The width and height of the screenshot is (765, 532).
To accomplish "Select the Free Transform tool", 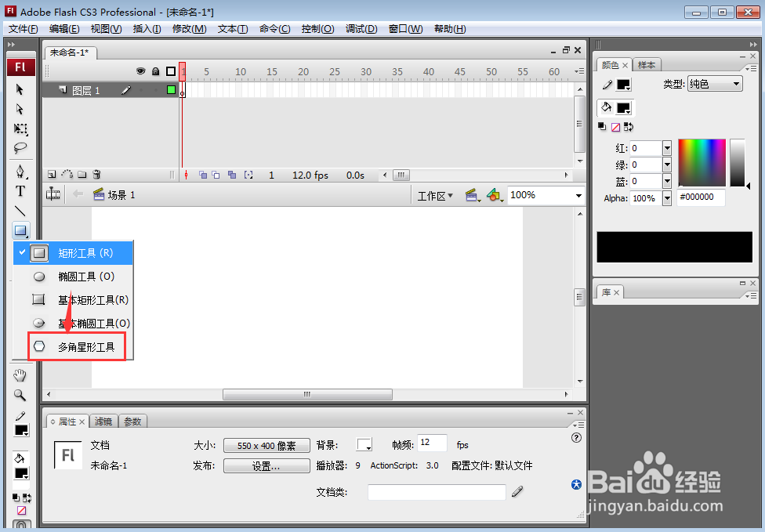I will (20, 128).
